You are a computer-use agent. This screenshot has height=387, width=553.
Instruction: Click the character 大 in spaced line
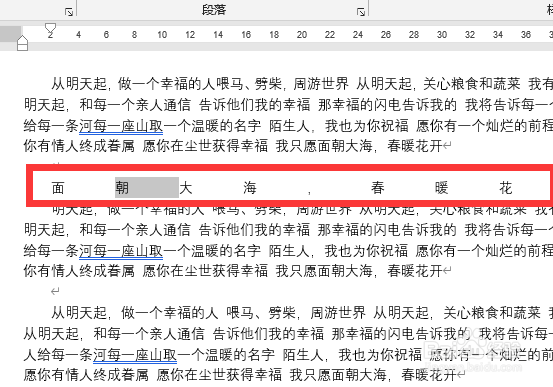click(x=186, y=187)
